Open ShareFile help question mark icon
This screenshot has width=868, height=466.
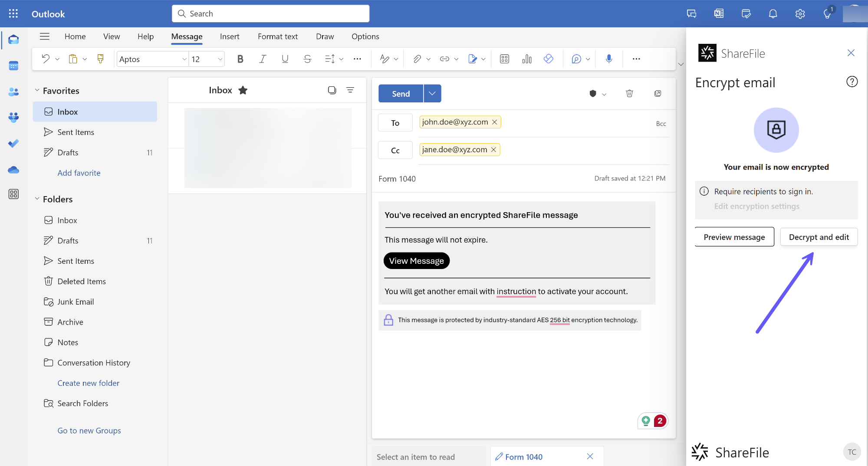(x=852, y=82)
